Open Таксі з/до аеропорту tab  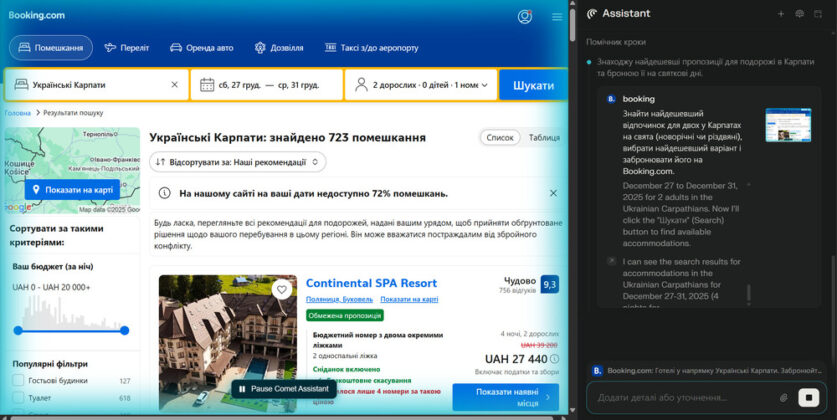(x=372, y=47)
